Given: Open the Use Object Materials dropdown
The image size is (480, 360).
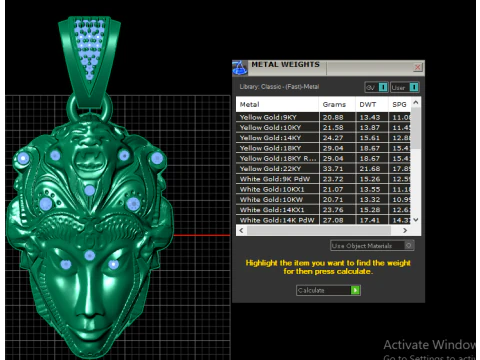Looking at the screenshot, I should (x=372, y=246).
